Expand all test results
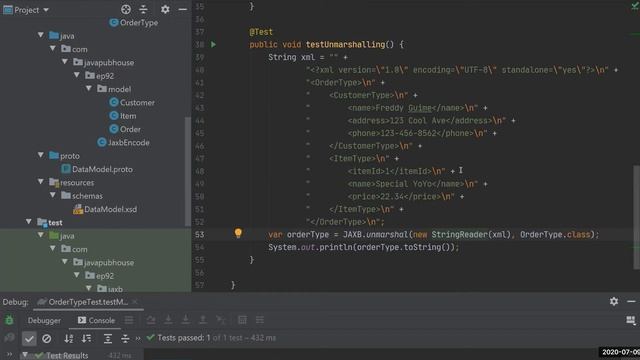640x360 pixels. coord(107,338)
